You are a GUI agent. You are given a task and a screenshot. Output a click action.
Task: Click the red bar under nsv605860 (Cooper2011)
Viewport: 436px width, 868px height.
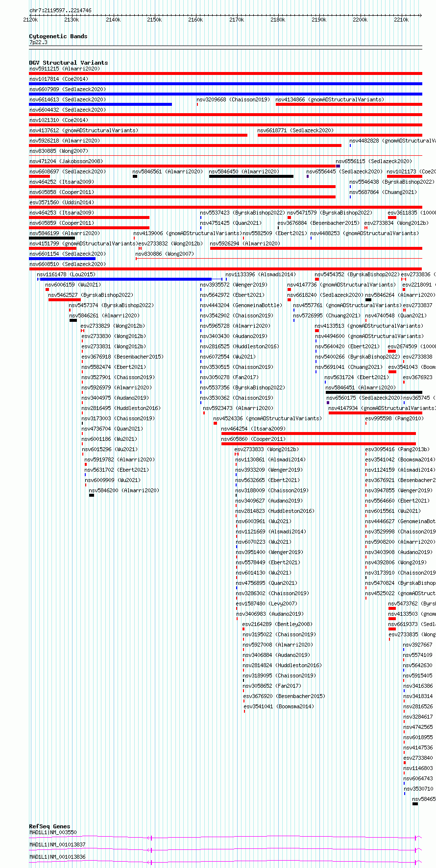(x=318, y=444)
